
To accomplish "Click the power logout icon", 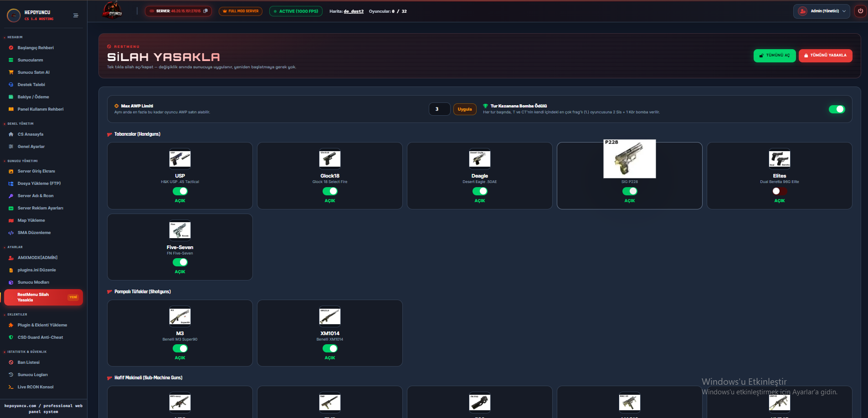I will tap(860, 11).
